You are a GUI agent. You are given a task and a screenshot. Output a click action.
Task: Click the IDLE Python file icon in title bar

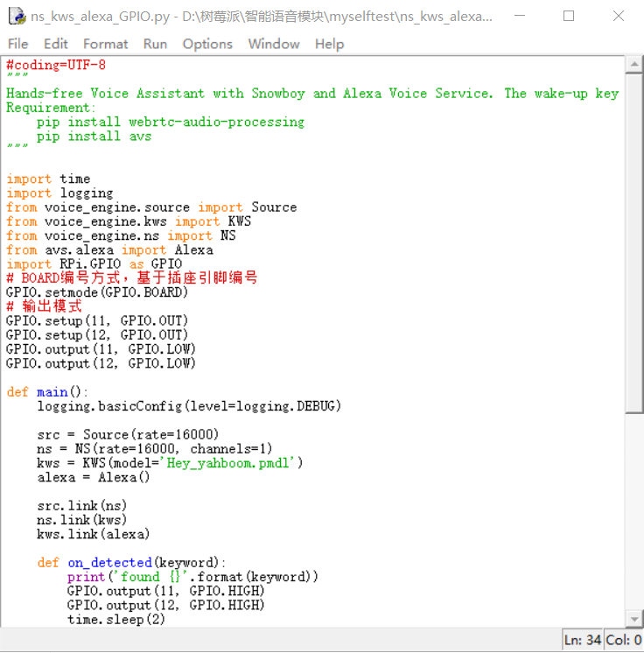(x=17, y=17)
